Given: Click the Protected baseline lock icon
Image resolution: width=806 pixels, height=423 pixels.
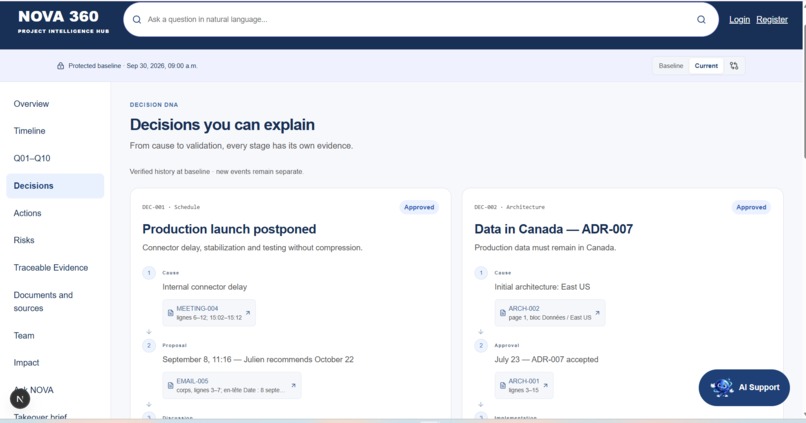Looking at the screenshot, I should [61, 66].
